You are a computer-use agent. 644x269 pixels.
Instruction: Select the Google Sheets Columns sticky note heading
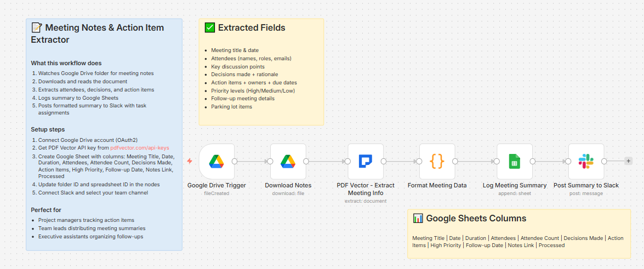(476, 219)
